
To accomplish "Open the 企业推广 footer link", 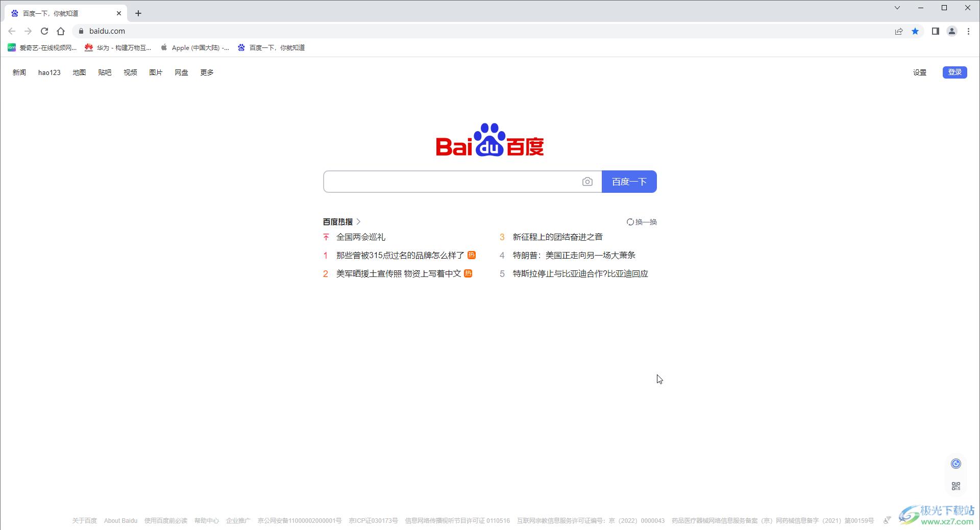I will [238, 521].
